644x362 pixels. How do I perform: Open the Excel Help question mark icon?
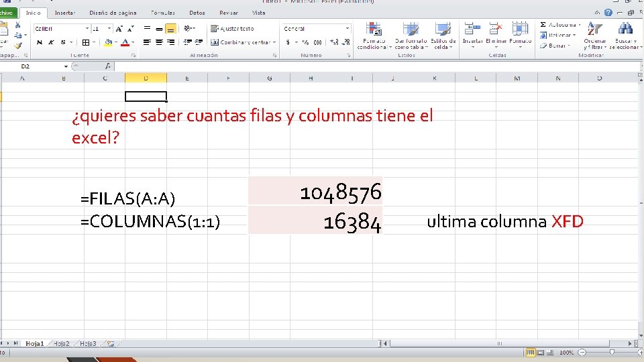coord(608,13)
